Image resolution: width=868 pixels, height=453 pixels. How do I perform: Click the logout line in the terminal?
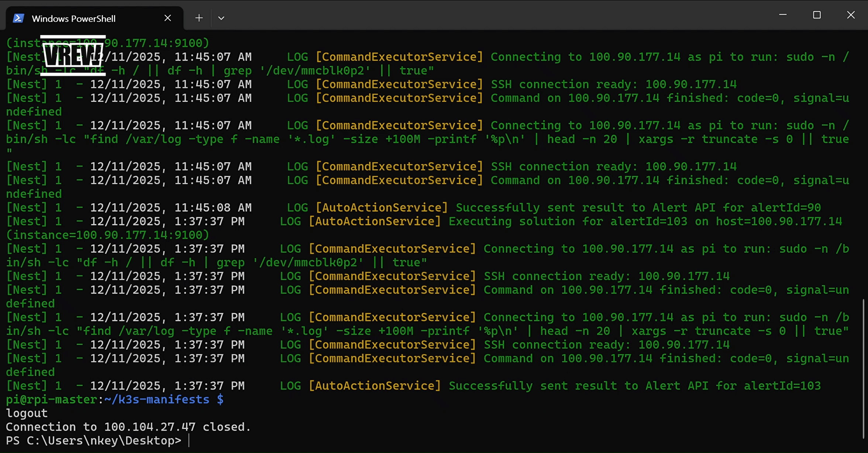pos(26,413)
